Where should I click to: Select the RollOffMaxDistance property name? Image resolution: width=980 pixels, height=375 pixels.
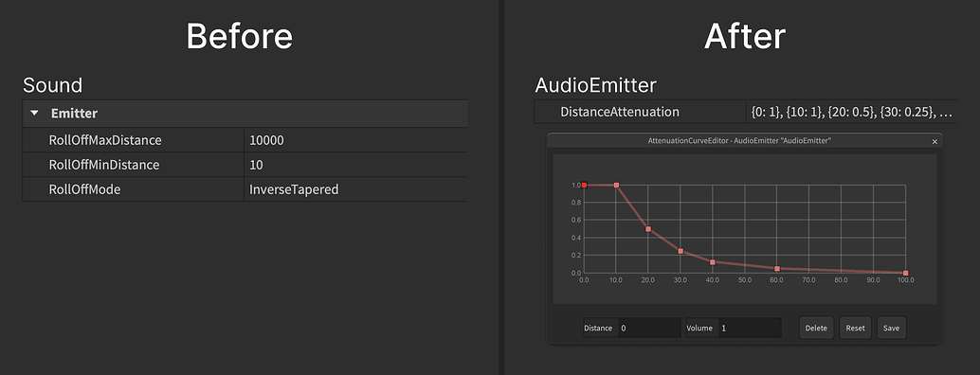tap(105, 140)
